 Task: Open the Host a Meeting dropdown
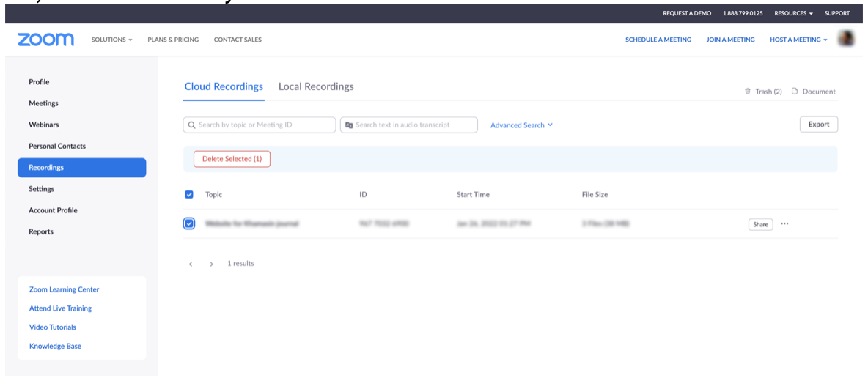tap(798, 40)
